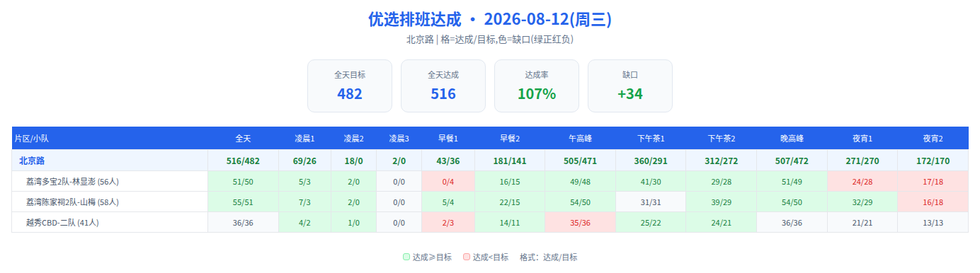Click the 北京路 夜宵2 cell 172/170
This screenshot has height=273, width=980.
933,161
